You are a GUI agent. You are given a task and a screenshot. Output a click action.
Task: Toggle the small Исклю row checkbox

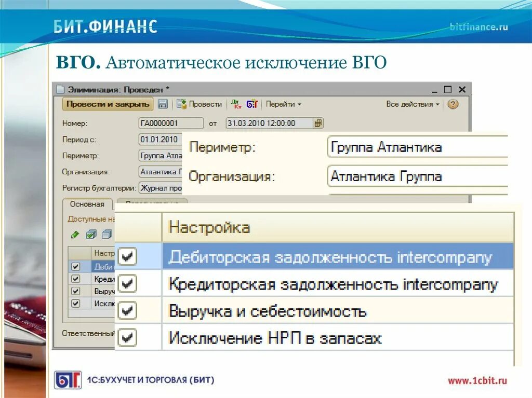coord(76,303)
